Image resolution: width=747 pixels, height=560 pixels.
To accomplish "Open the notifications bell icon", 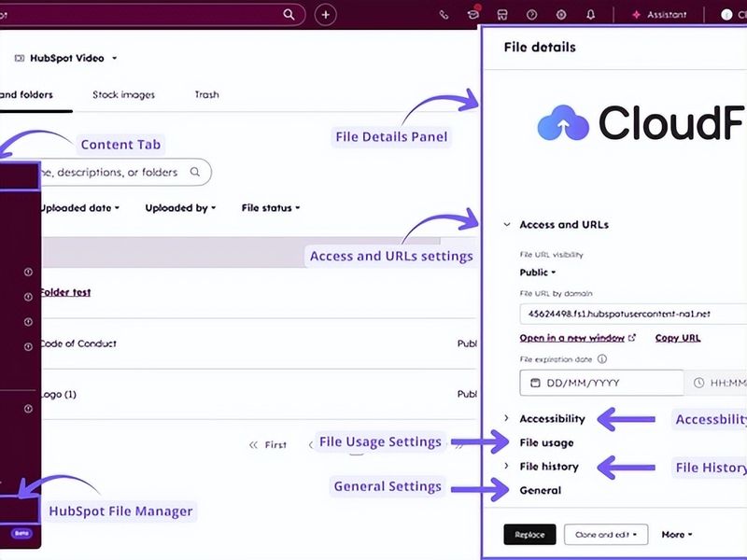I will point(591,15).
